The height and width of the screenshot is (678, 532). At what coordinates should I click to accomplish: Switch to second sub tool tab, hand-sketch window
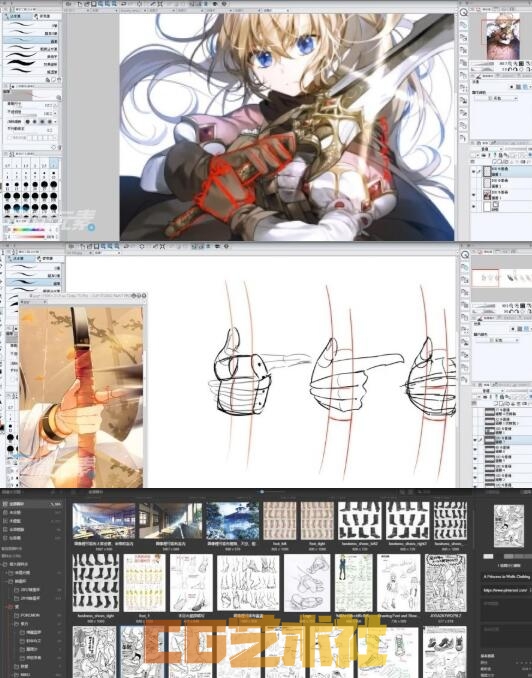tap(50, 258)
